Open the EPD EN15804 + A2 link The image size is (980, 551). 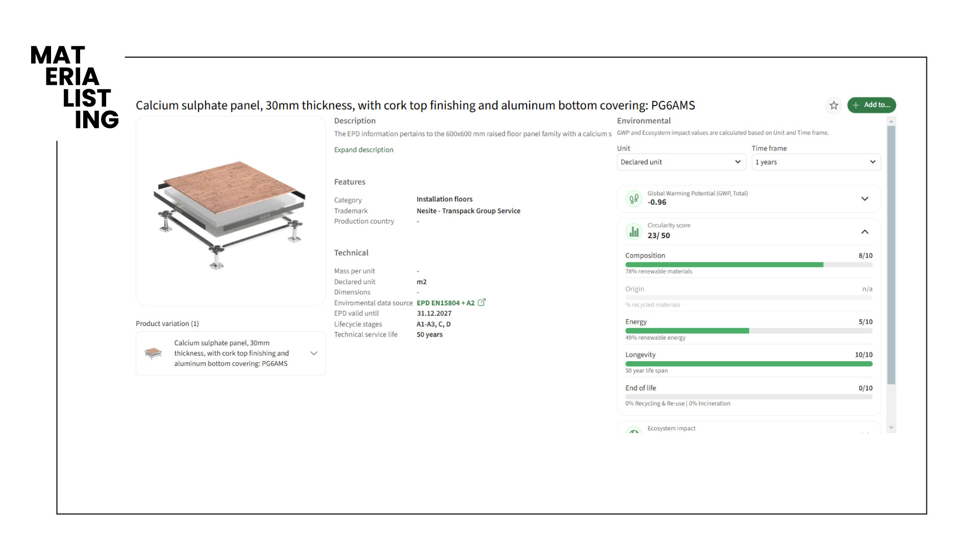click(x=445, y=303)
